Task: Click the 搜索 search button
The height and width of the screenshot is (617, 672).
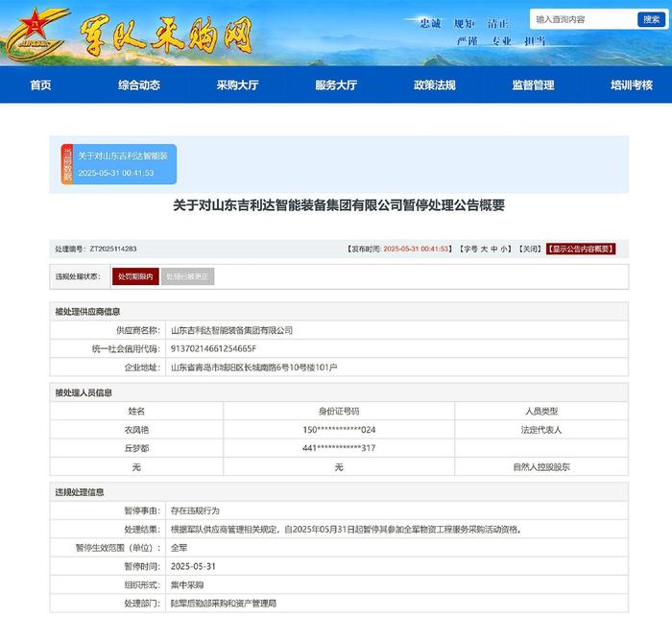Action: (x=652, y=19)
